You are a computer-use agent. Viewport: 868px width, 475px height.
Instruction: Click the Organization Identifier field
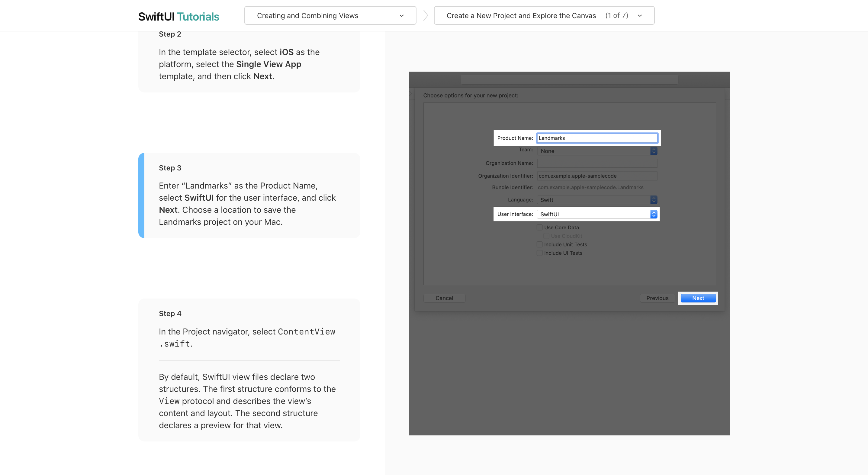pos(596,176)
